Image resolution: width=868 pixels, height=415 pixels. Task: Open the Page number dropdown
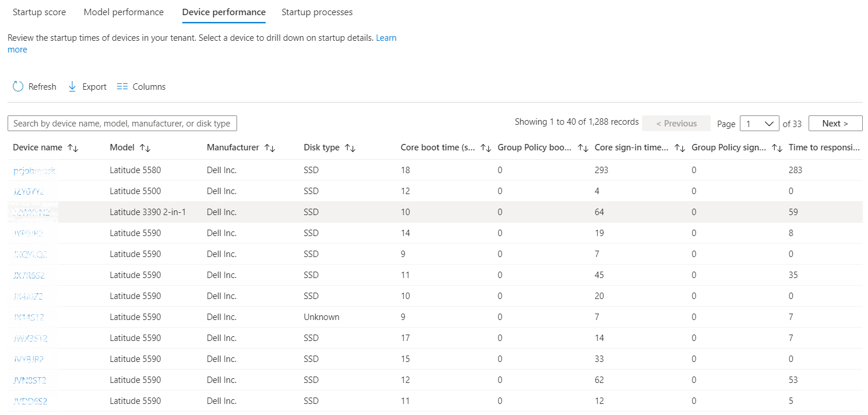tap(759, 123)
